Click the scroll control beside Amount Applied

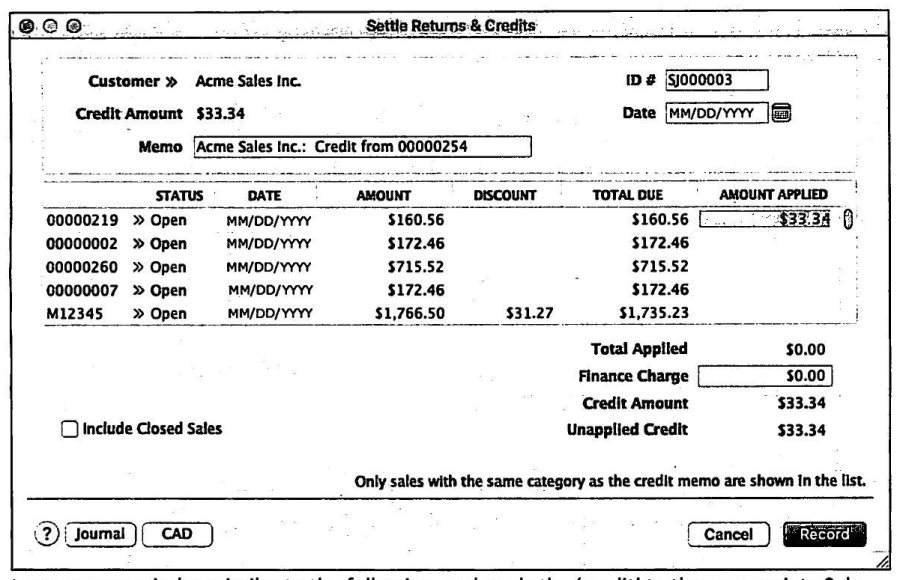[x=848, y=219]
